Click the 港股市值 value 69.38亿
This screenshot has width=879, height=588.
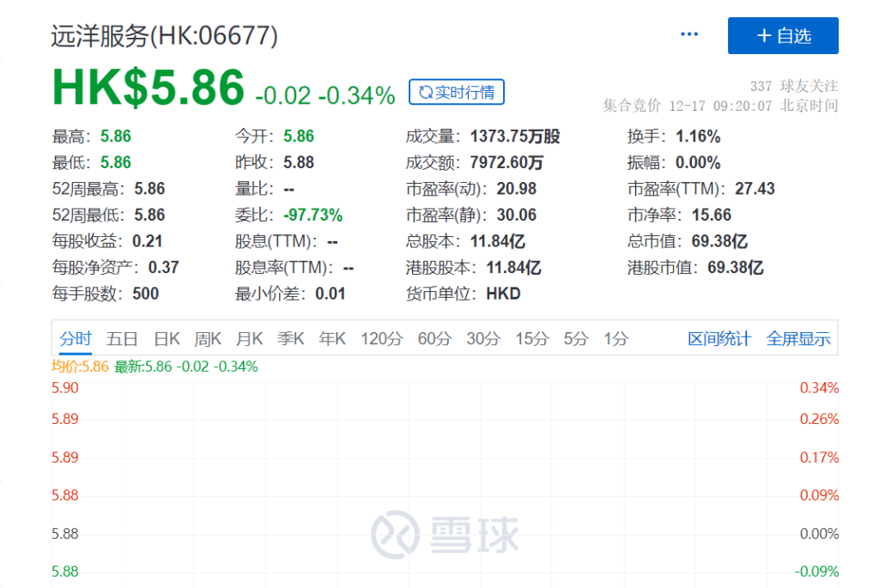coord(735,268)
